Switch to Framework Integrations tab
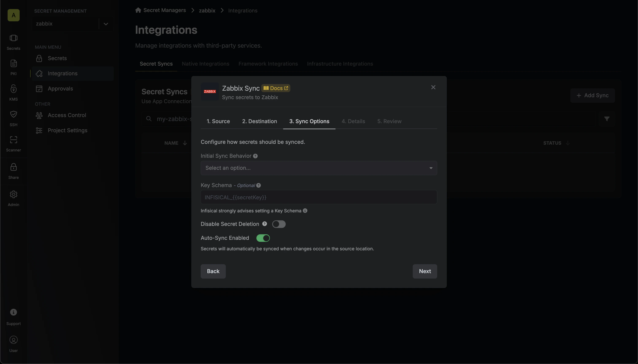Image resolution: width=638 pixels, height=364 pixels. point(268,64)
